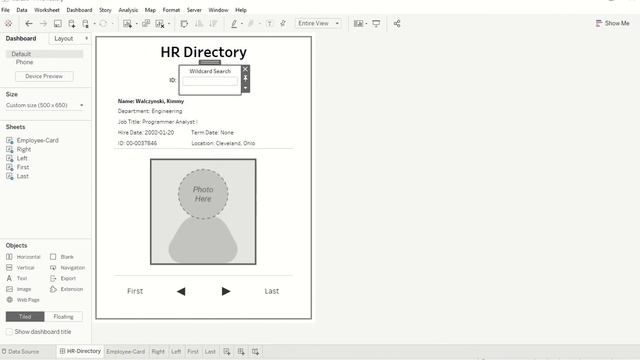Open the Analysis menu
The height and width of the screenshot is (360, 640).
(x=128, y=10)
